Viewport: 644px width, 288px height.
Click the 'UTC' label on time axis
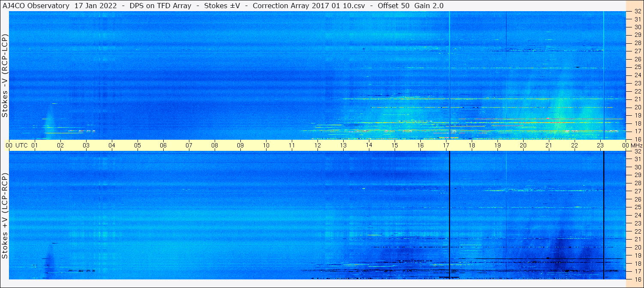[x=21, y=145]
